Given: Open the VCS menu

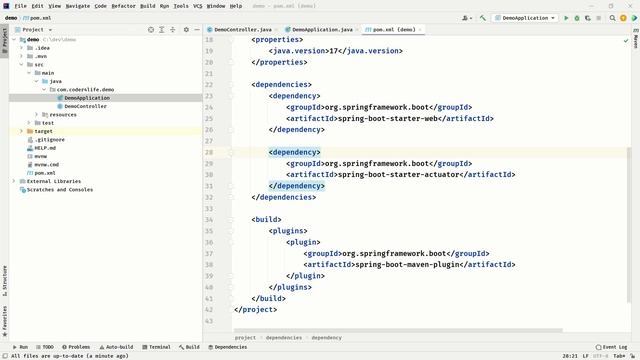Looking at the screenshot, I should point(198,6).
